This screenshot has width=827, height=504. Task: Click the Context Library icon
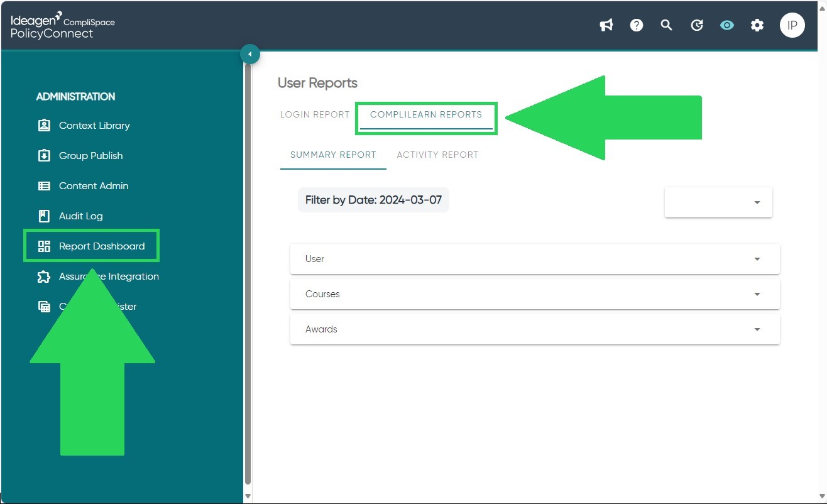(x=44, y=125)
